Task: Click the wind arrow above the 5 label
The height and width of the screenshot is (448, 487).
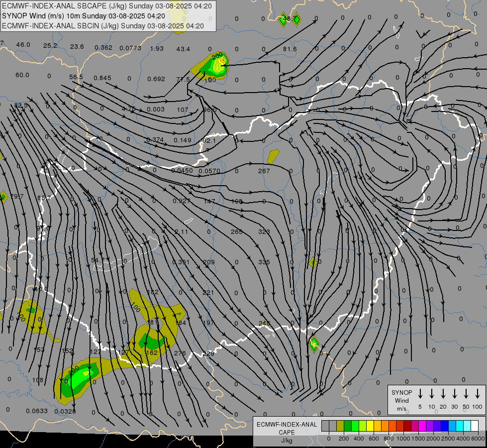Action: pyautogui.click(x=420, y=394)
